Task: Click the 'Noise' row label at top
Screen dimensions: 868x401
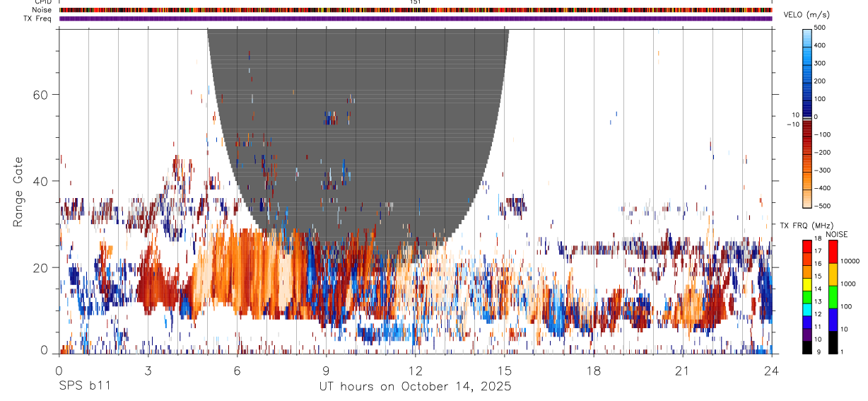Action: click(42, 10)
